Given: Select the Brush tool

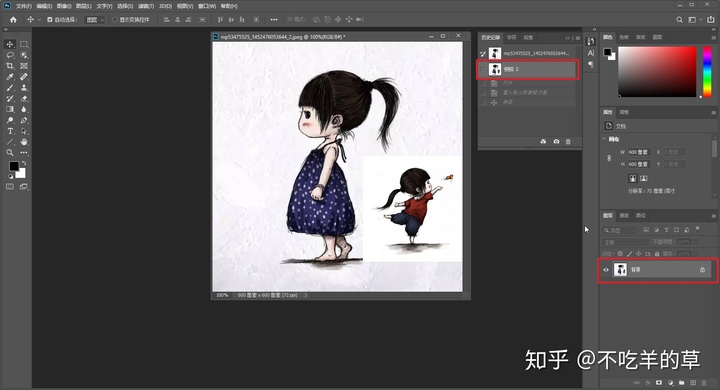Looking at the screenshot, I should pos(10,87).
